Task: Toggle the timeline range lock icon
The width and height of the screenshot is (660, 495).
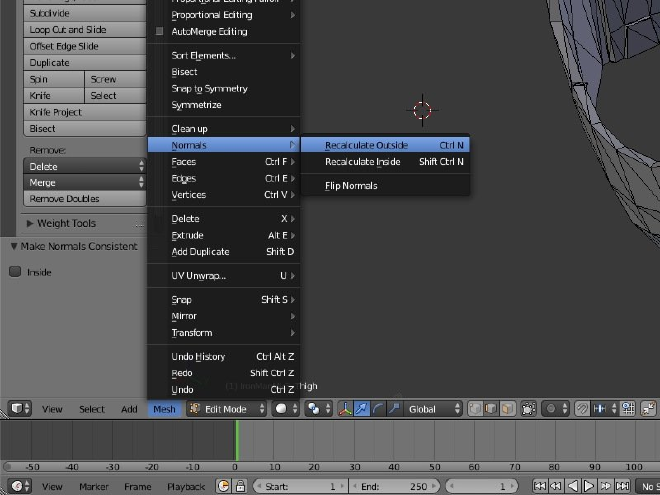Action: click(x=240, y=486)
